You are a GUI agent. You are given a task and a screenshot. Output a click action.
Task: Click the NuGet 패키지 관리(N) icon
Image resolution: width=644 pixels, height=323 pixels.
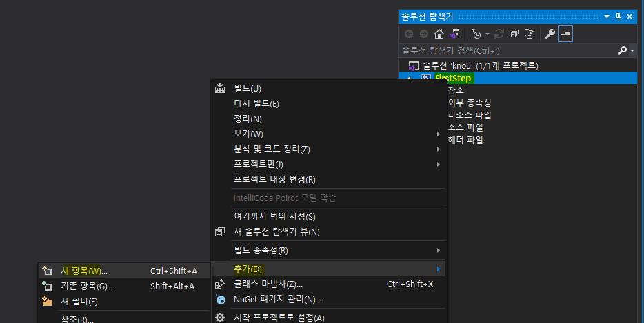[x=220, y=299]
